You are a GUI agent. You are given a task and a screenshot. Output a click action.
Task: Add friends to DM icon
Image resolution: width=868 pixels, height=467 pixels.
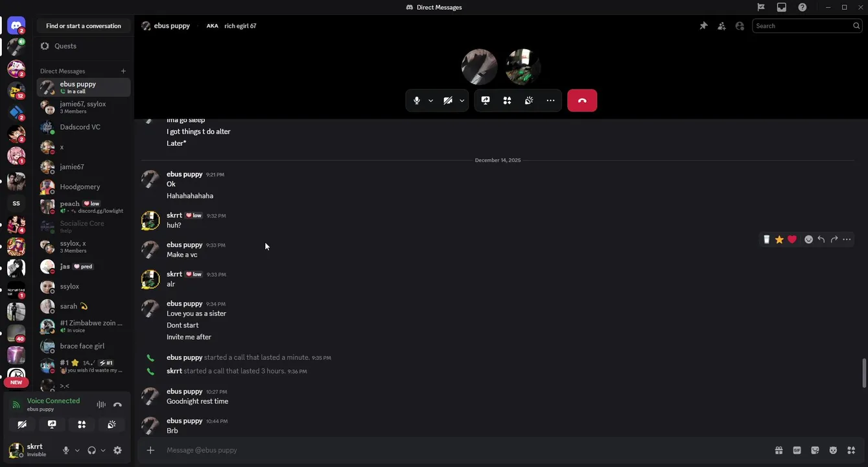721,26
